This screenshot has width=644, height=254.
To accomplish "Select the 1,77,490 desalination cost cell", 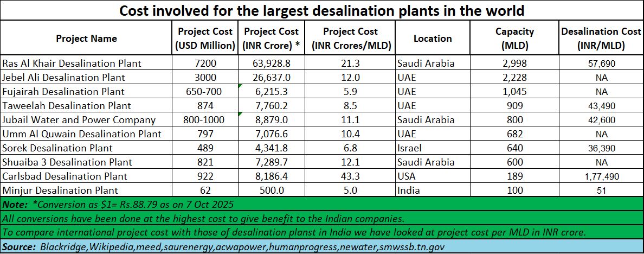I will 601,176.
